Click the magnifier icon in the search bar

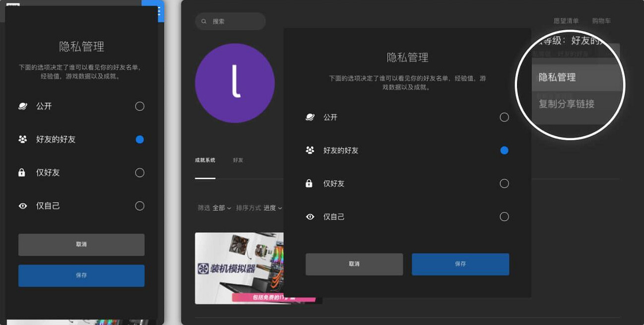(x=204, y=21)
